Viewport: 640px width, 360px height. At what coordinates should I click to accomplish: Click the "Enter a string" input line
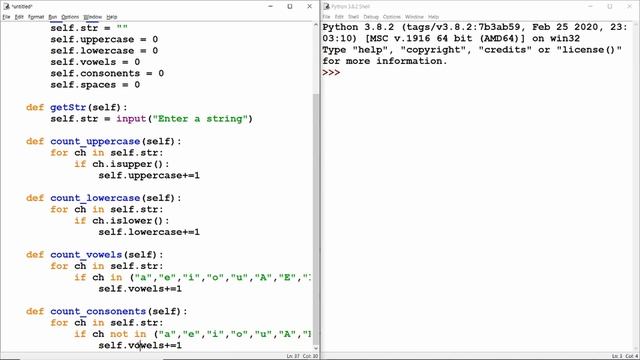(151, 119)
